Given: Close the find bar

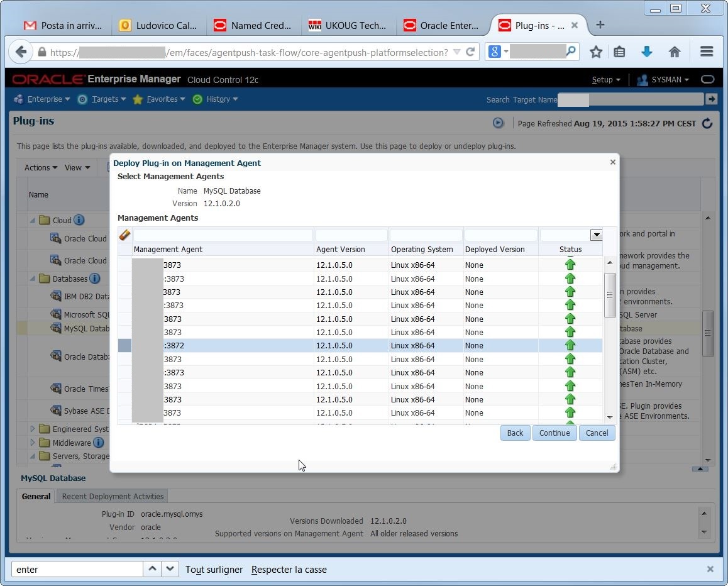Looking at the screenshot, I should click(x=710, y=569).
